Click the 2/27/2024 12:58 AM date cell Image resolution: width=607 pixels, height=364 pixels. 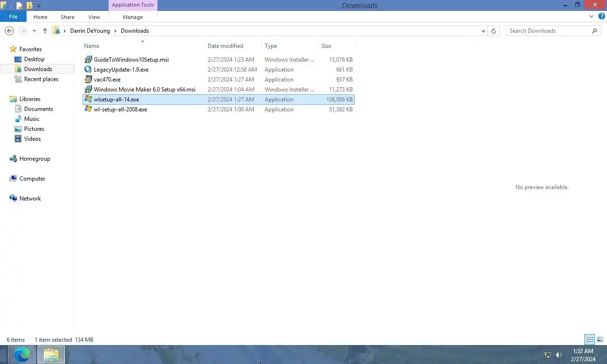(x=232, y=70)
